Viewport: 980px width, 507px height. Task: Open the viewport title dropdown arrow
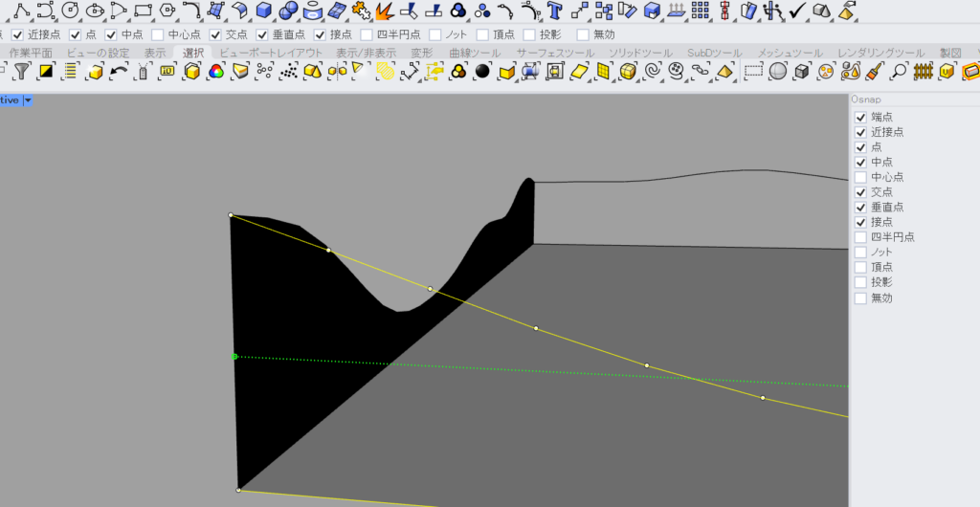point(28,99)
